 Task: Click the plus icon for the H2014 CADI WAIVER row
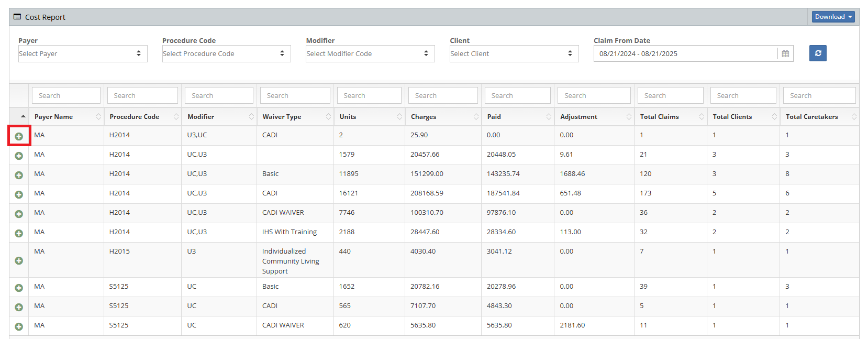coord(19,214)
